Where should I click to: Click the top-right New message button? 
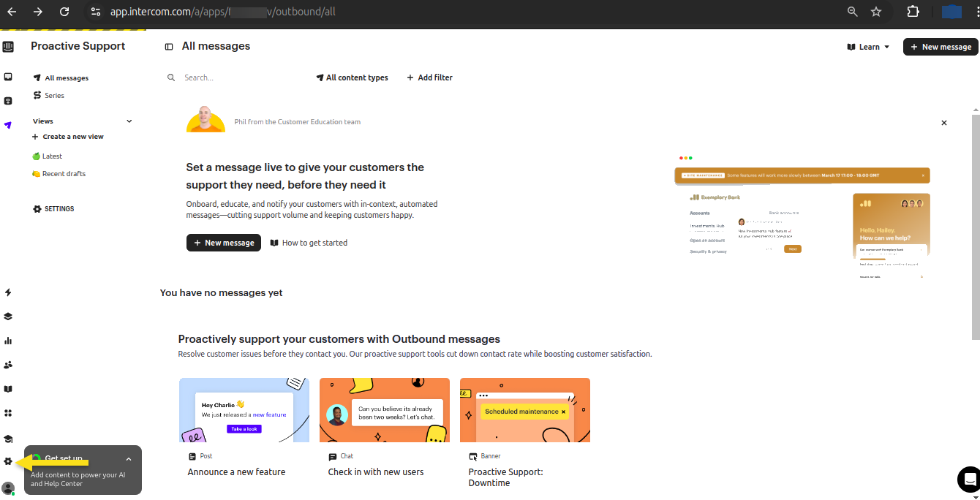pyautogui.click(x=941, y=47)
